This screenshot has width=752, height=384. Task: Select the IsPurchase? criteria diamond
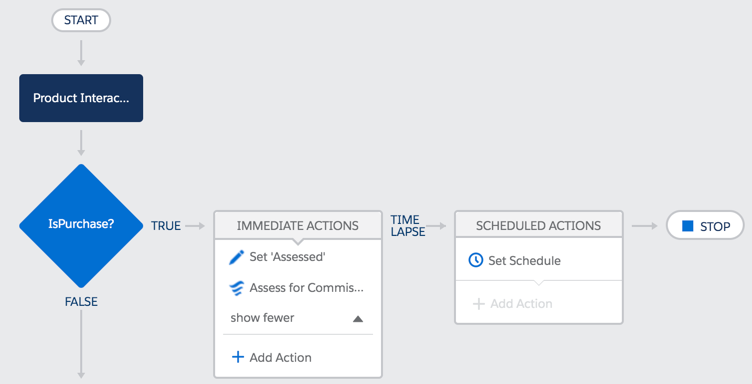coord(81,226)
